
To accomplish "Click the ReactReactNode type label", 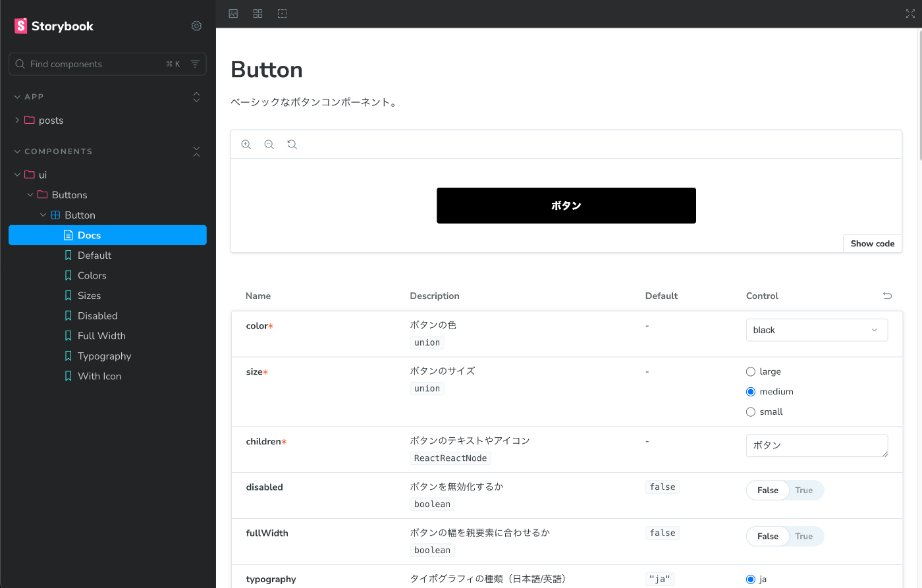I will point(450,458).
